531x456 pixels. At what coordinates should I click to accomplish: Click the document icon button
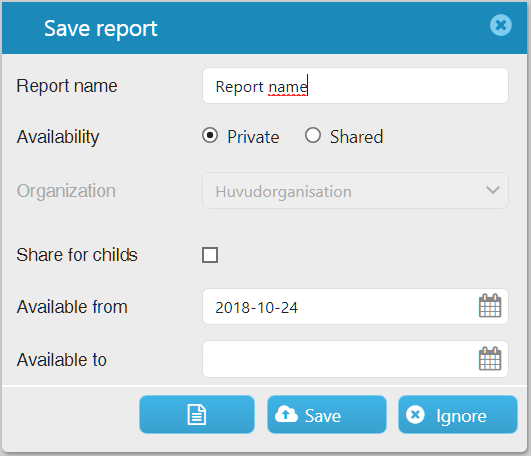click(197, 414)
